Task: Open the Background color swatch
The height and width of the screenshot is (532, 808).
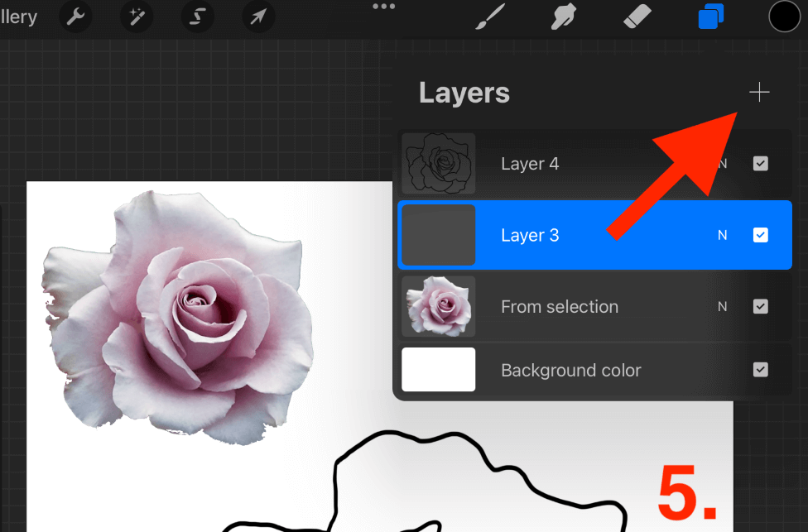Action: click(439, 369)
